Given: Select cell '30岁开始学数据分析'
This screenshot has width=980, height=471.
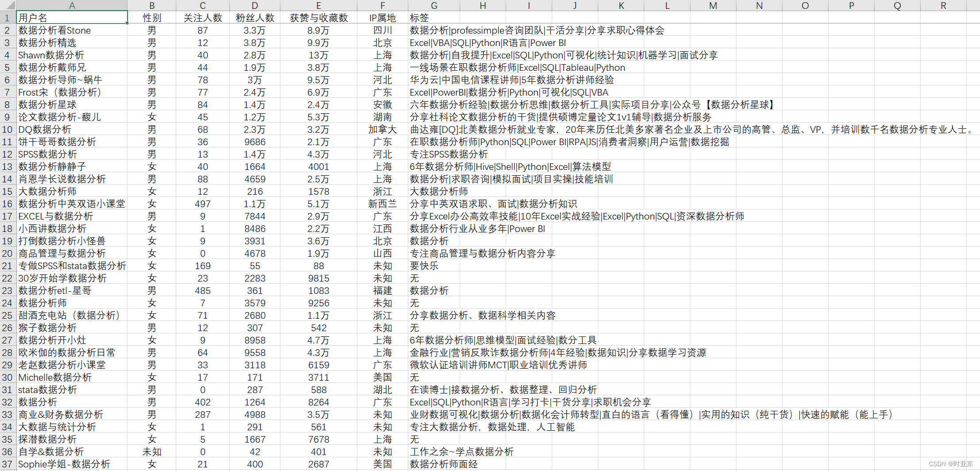Looking at the screenshot, I should (x=72, y=278).
